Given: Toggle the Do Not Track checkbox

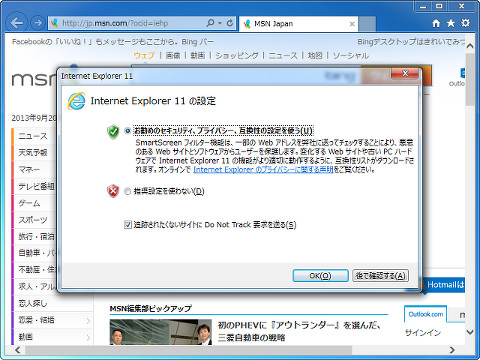Looking at the screenshot, I should coord(127,225).
